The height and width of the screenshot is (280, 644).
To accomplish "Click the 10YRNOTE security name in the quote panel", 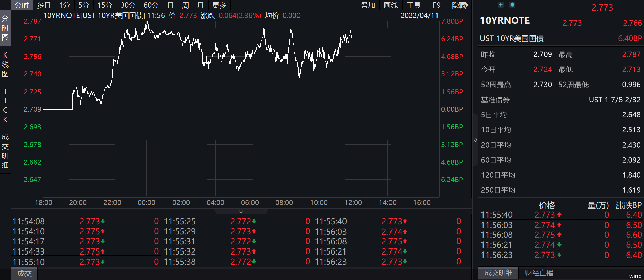I will point(505,21).
